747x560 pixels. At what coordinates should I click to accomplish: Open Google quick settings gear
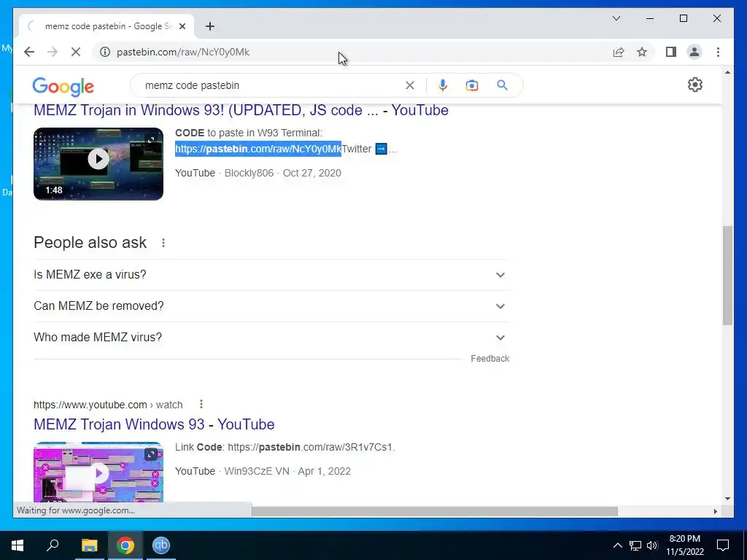[x=695, y=85]
